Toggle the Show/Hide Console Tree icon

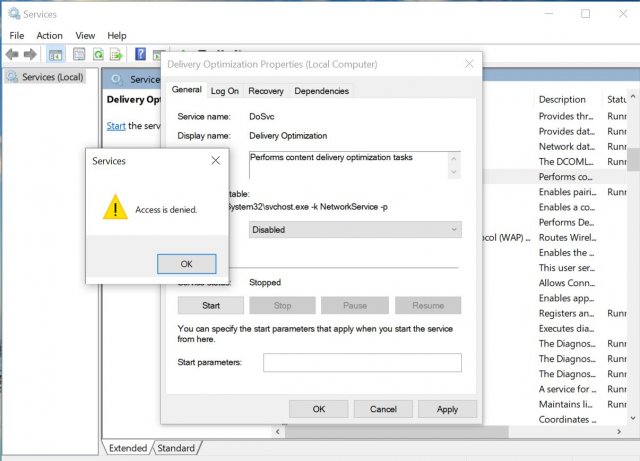(x=55, y=54)
